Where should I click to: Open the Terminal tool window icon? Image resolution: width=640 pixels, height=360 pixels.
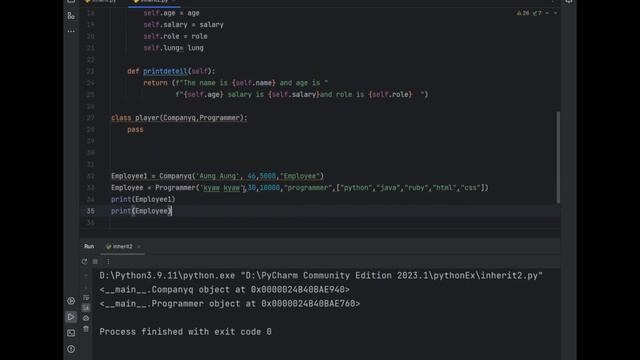tap(71, 333)
